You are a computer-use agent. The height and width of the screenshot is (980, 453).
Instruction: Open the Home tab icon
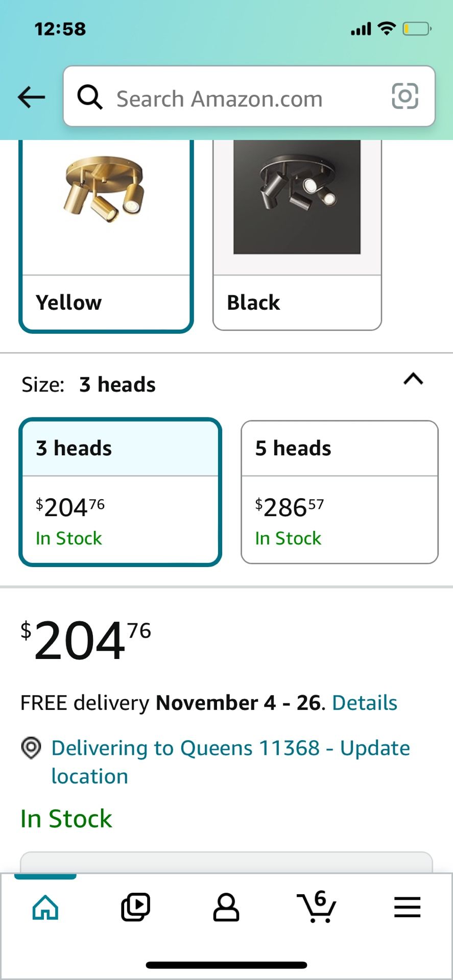[x=45, y=907]
